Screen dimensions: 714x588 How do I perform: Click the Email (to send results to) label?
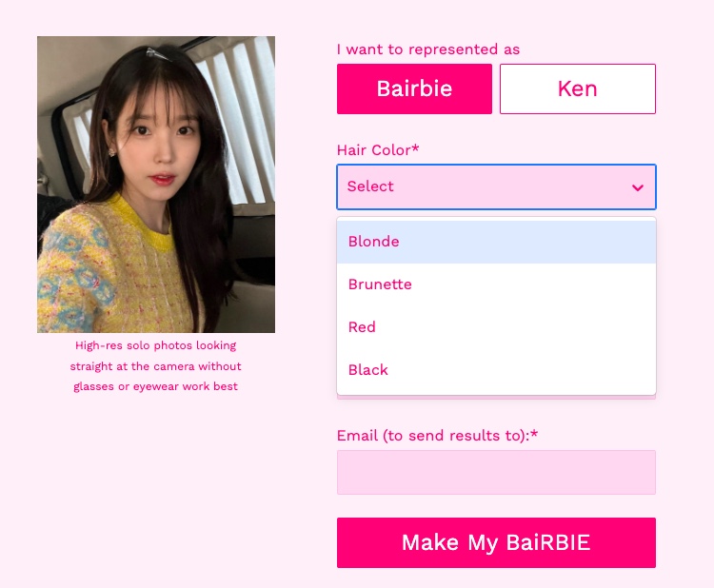pos(437,436)
